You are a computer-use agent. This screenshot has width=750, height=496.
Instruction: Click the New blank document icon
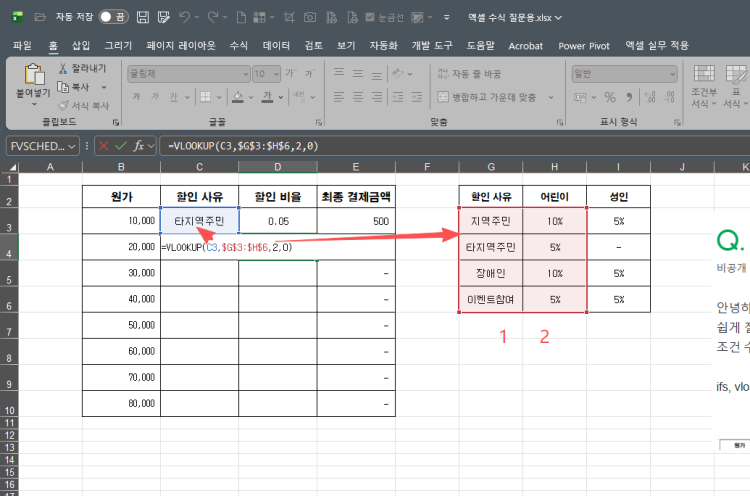pyautogui.click(x=242, y=18)
